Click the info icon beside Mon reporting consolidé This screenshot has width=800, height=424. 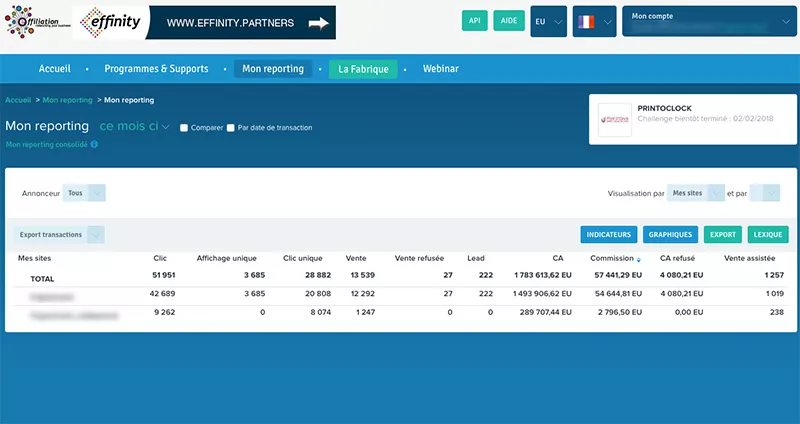(x=94, y=145)
